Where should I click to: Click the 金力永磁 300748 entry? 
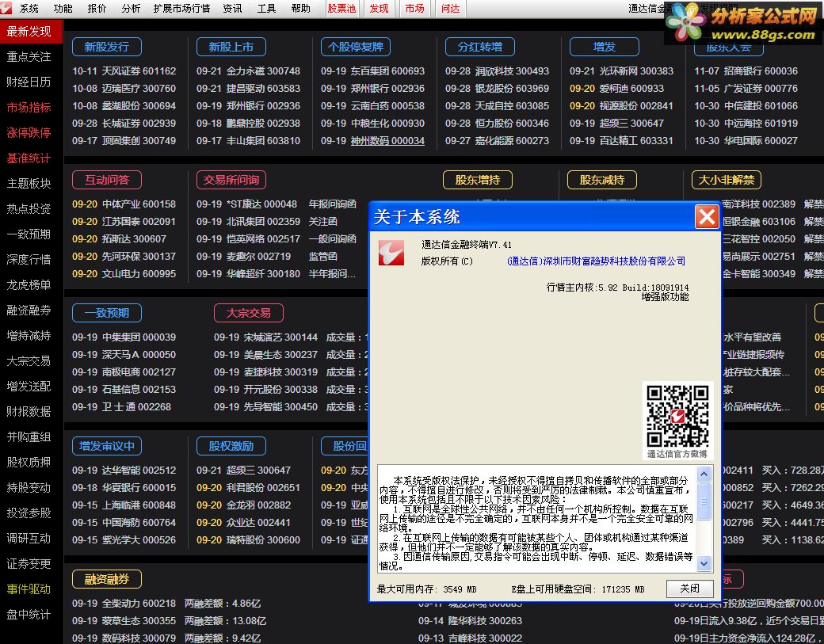tap(249, 71)
